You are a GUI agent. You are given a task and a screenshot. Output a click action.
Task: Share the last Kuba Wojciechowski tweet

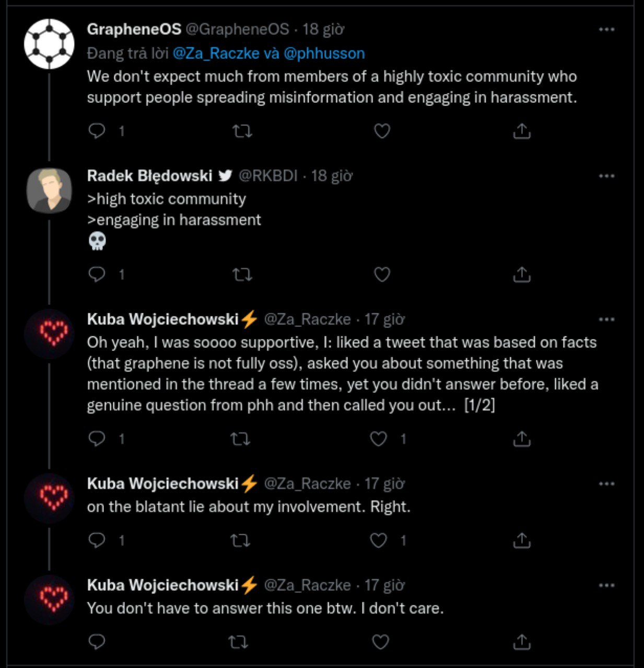[521, 641]
